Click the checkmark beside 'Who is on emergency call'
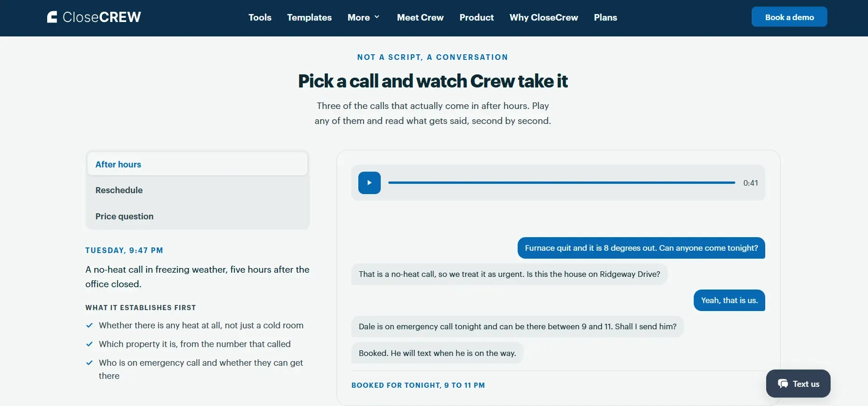868x406 pixels. pyautogui.click(x=89, y=362)
